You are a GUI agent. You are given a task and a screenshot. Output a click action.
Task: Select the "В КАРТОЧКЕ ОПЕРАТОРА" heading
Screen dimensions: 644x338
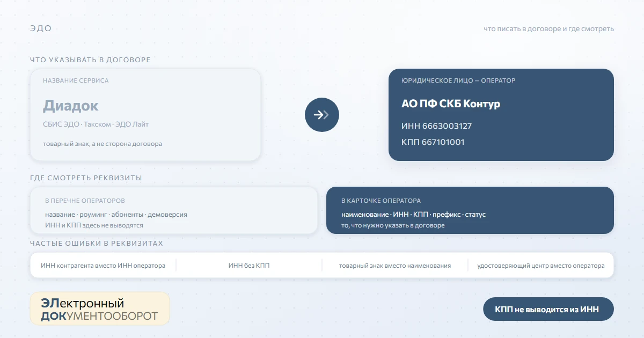pyautogui.click(x=381, y=201)
